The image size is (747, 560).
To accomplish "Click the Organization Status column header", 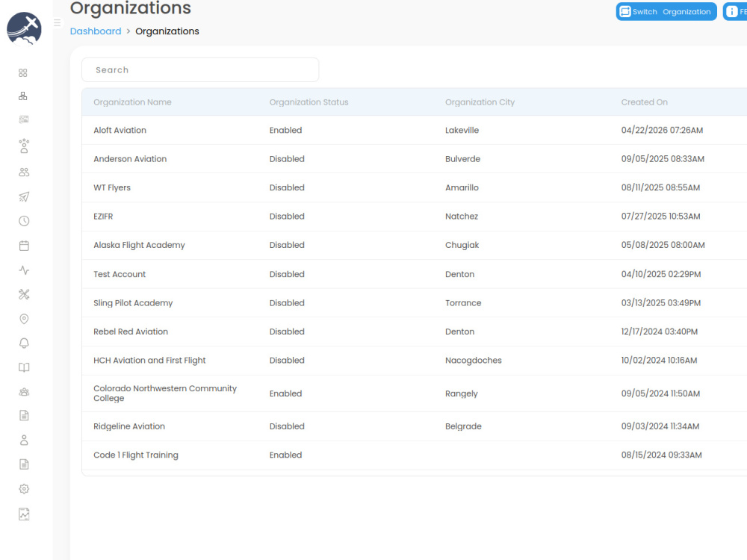I will tap(309, 102).
